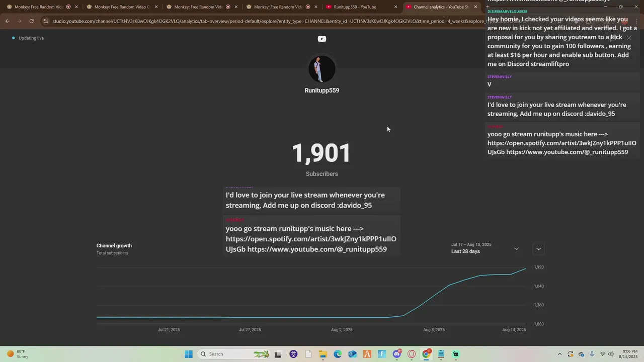Open the Windows Start menu

[189, 354]
